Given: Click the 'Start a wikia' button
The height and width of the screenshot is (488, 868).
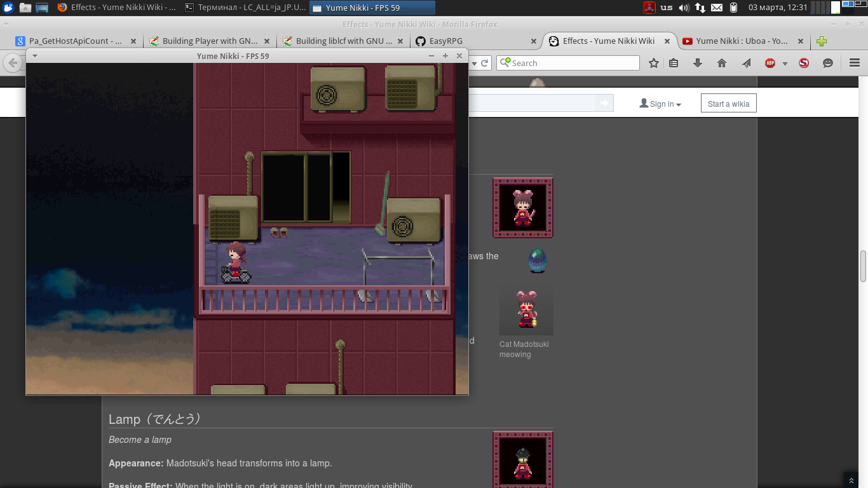Looking at the screenshot, I should (x=728, y=104).
